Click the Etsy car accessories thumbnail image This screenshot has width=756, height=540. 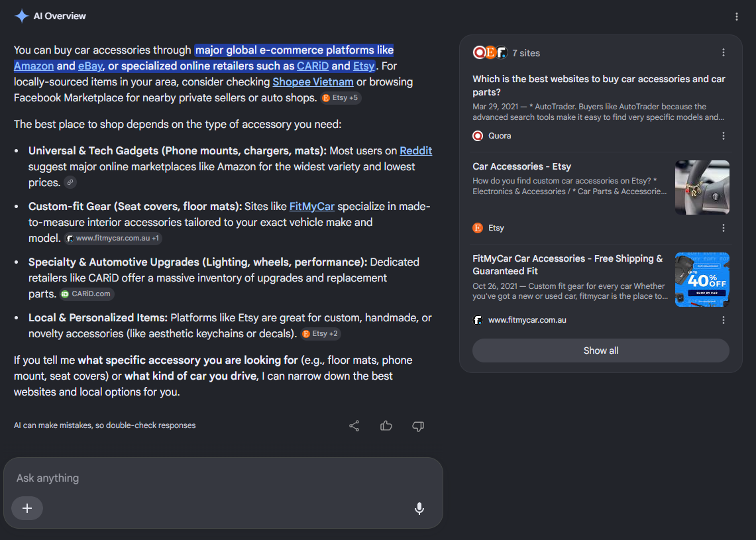pyautogui.click(x=702, y=188)
